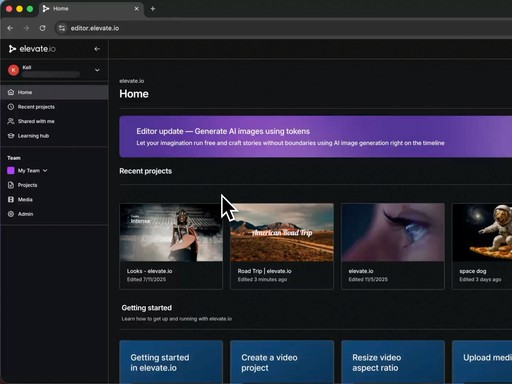Click the purple My Team square swatch
This screenshot has height=384, width=512.
pyautogui.click(x=11, y=170)
